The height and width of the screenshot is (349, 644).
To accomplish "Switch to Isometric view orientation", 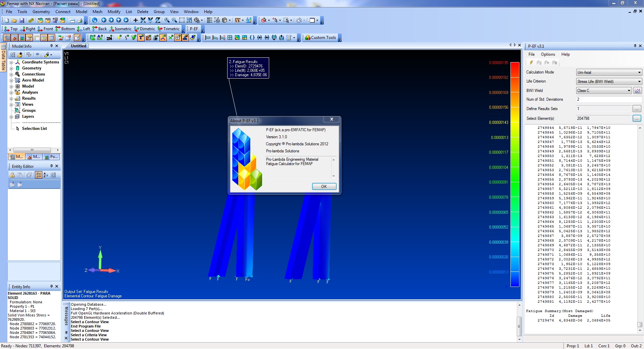I will point(120,29).
